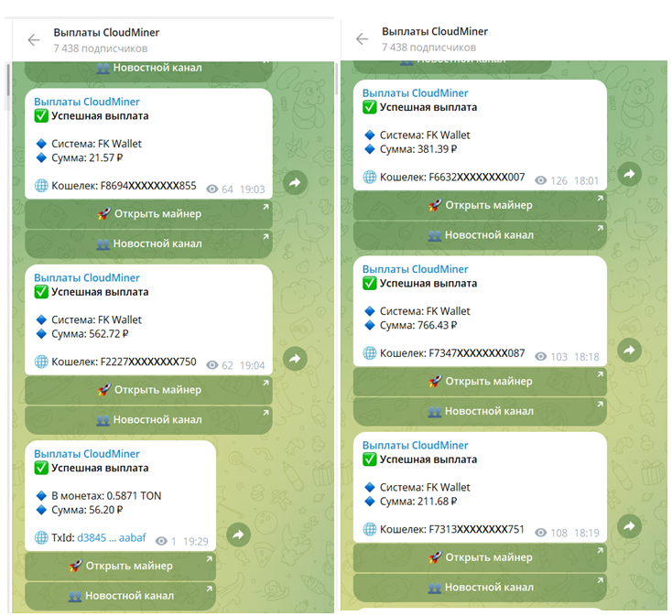672x616 pixels.
Task: Open channel info from right header title
Action: coord(435,31)
